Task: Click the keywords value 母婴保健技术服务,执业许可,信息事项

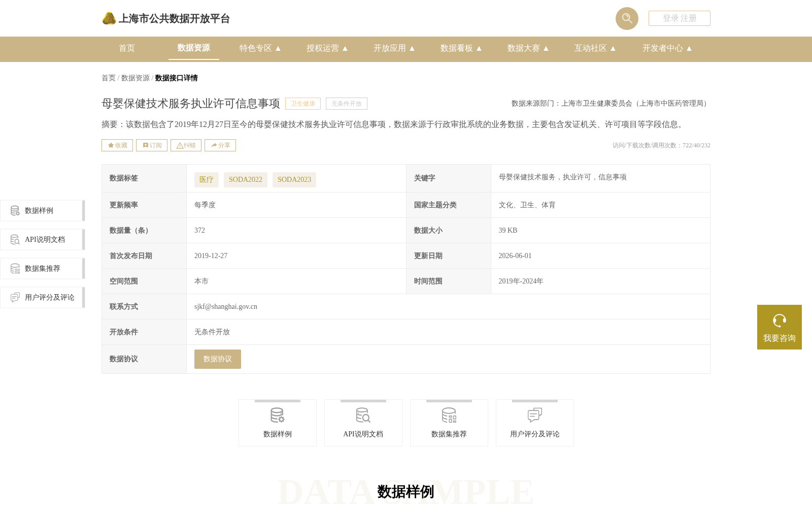Action: 563,177
